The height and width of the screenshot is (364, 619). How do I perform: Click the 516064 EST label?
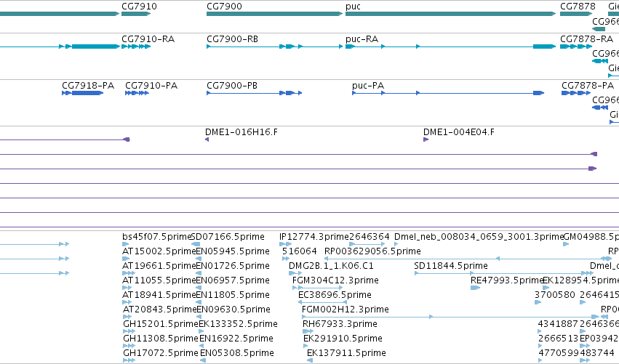[x=300, y=251]
